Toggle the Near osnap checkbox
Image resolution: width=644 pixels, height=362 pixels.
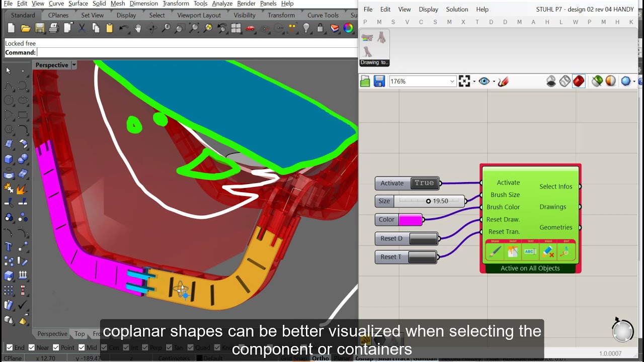click(x=32, y=347)
